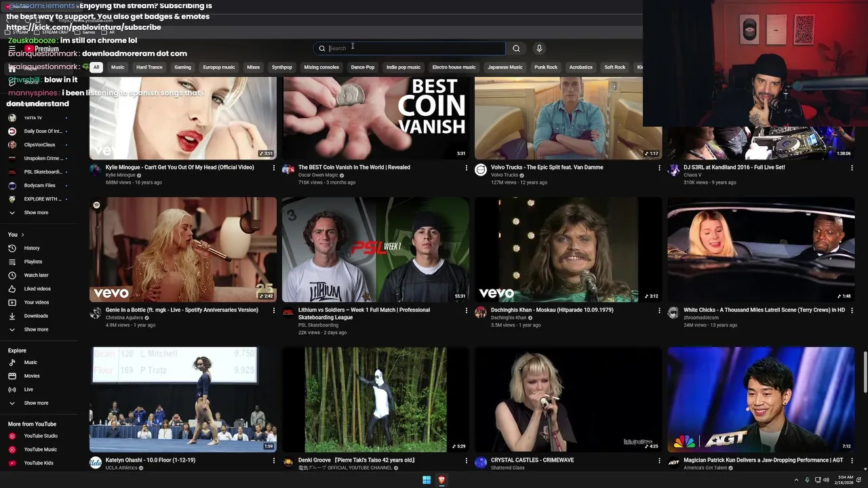This screenshot has height=488, width=868.
Task: Visit Shattered Glass channel name link
Action: (508, 468)
